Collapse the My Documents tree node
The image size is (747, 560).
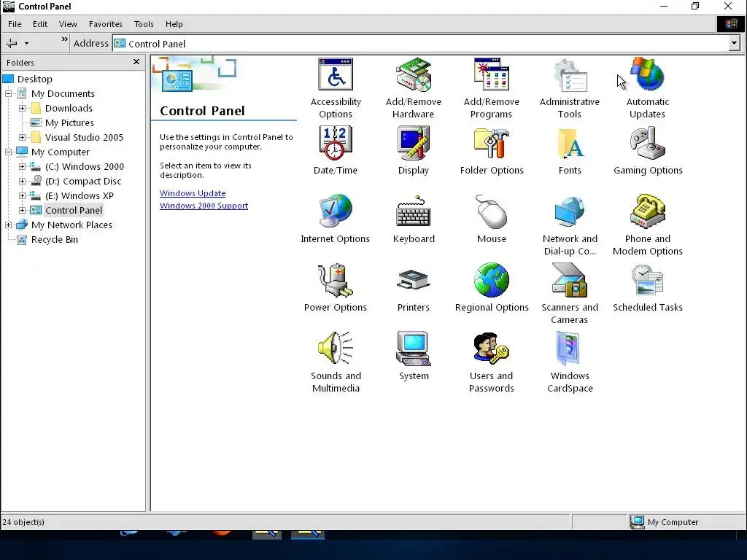9,94
